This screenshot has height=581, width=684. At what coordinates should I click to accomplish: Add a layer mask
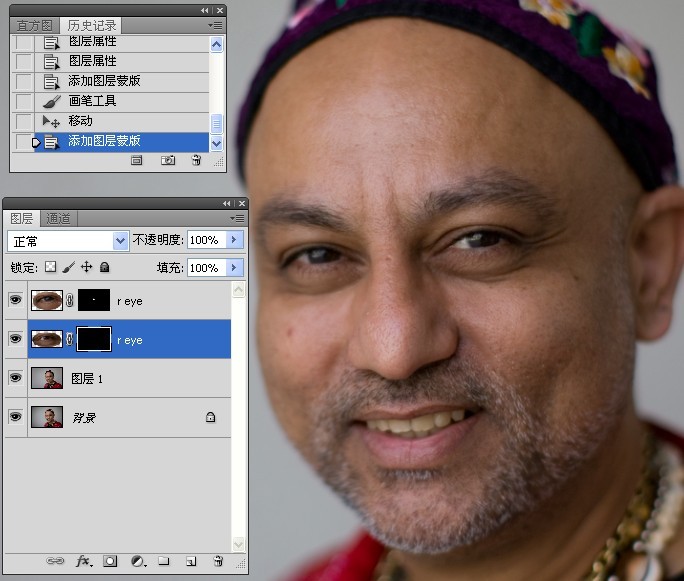[x=110, y=561]
